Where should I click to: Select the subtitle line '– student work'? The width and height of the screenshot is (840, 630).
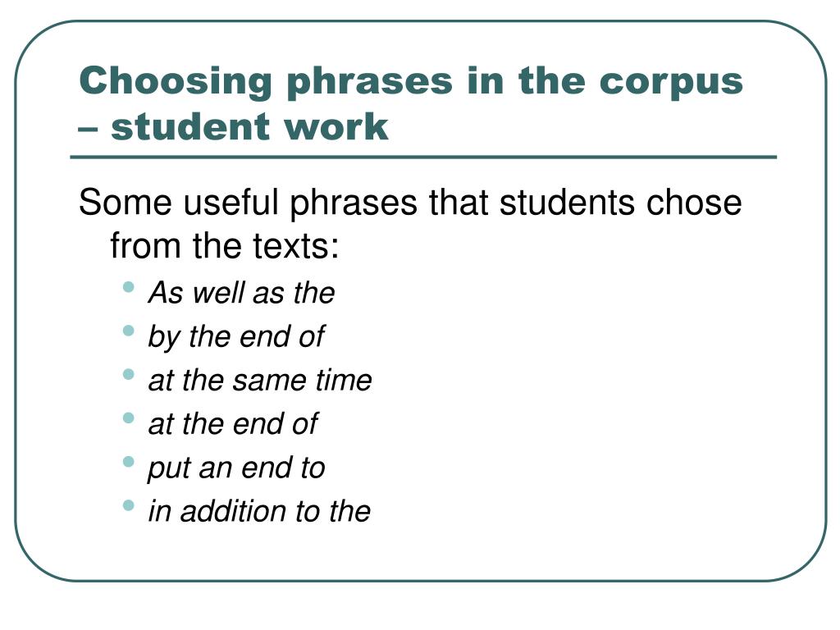233,127
